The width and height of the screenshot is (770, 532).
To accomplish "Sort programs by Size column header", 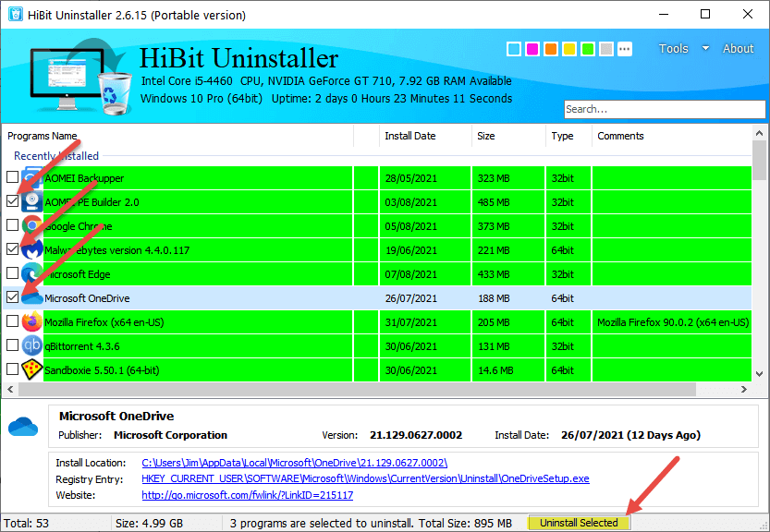I will [485, 136].
